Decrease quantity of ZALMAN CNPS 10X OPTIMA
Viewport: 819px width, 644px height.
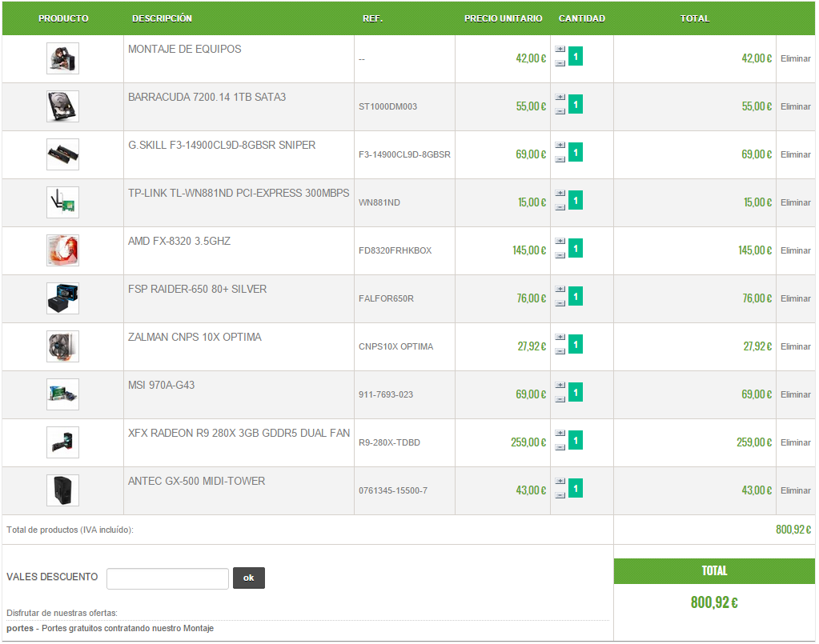[x=560, y=351]
